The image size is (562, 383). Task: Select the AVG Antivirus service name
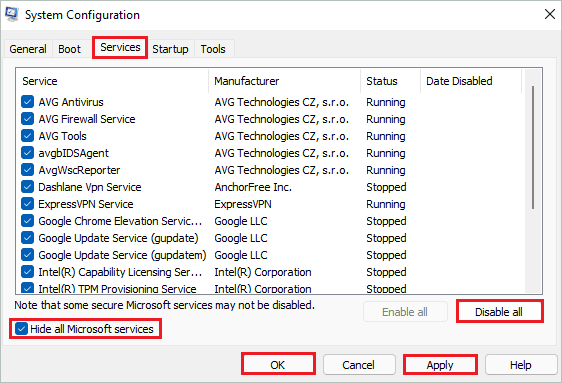click(x=71, y=102)
